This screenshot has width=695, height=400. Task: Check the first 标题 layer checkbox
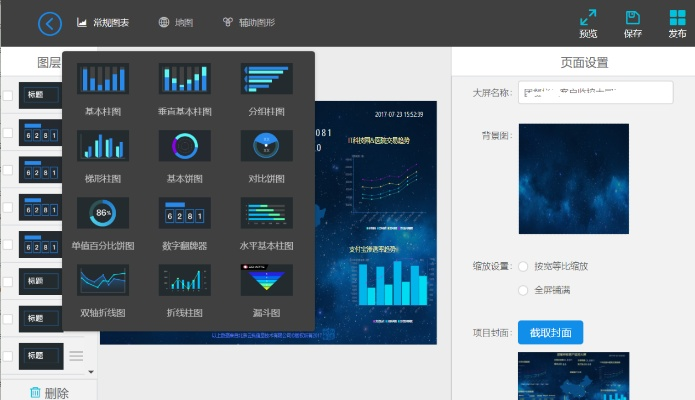pos(8,96)
